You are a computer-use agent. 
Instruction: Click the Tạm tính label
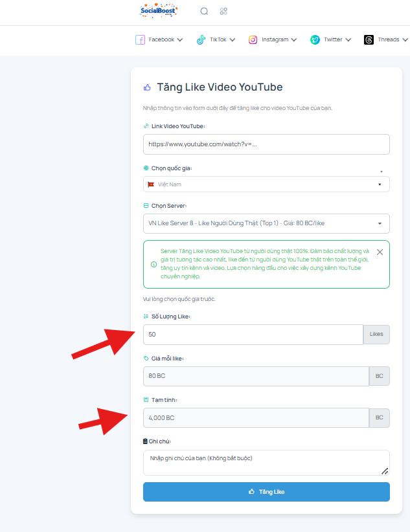pyautogui.click(x=164, y=400)
